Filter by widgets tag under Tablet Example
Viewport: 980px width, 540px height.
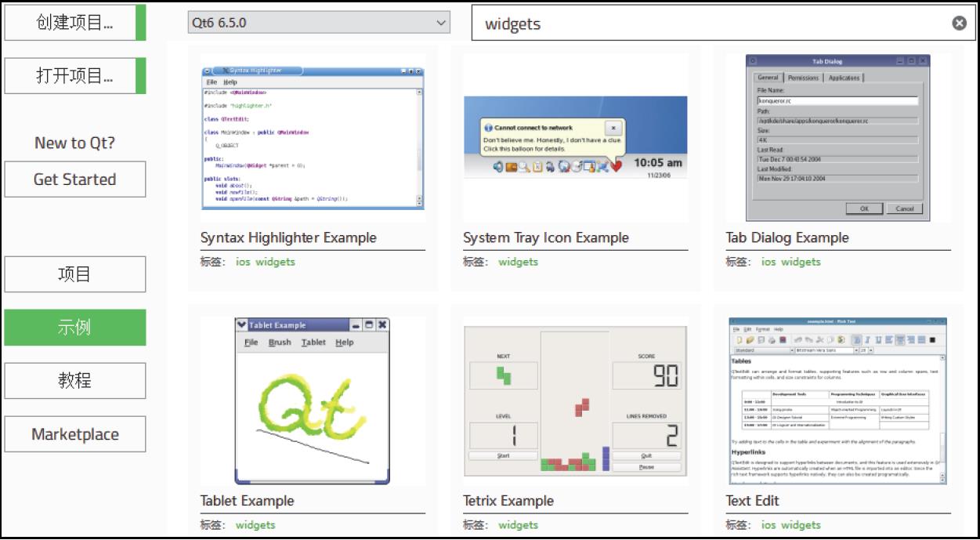[x=255, y=525]
